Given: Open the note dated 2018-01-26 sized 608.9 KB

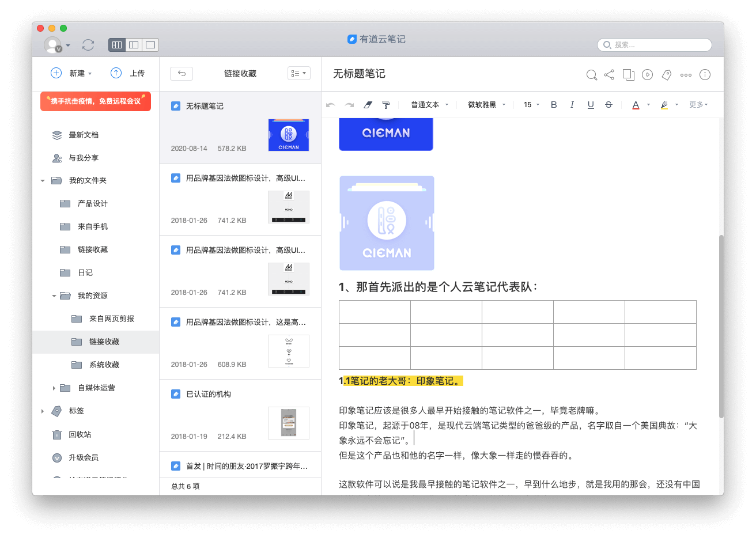Looking at the screenshot, I should coord(240,343).
